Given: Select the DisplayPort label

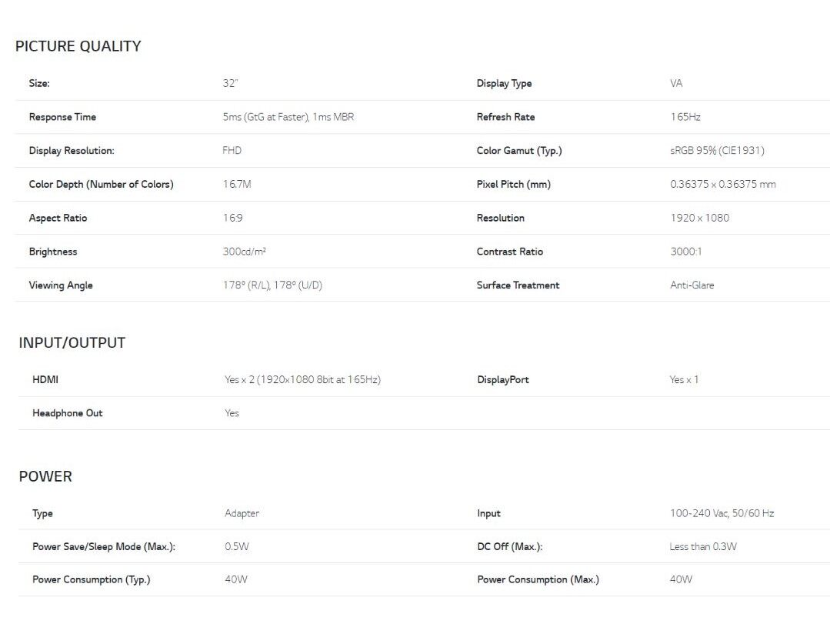Looking at the screenshot, I should point(503,379).
